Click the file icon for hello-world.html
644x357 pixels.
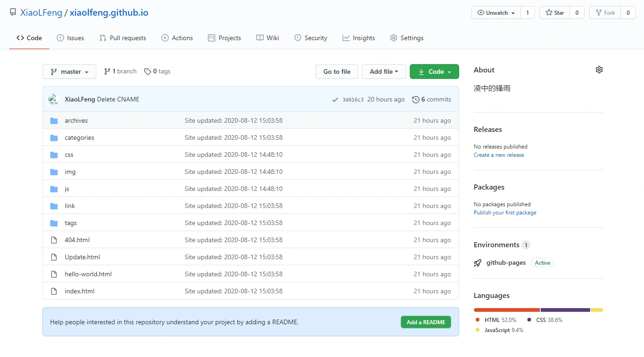pos(54,274)
